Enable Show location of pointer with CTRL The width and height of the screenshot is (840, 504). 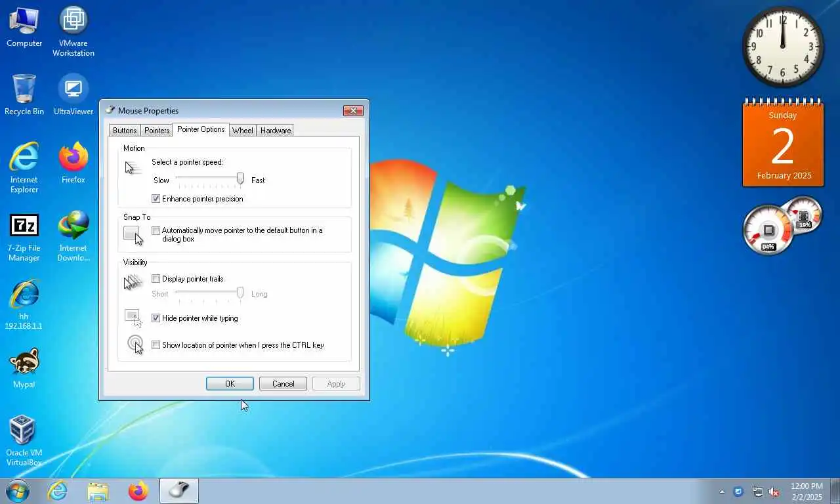(x=156, y=345)
